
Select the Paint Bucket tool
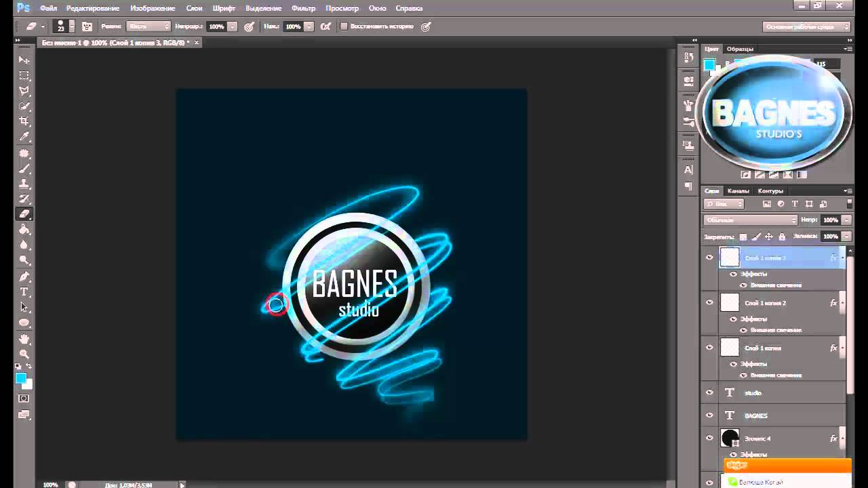[x=24, y=229]
